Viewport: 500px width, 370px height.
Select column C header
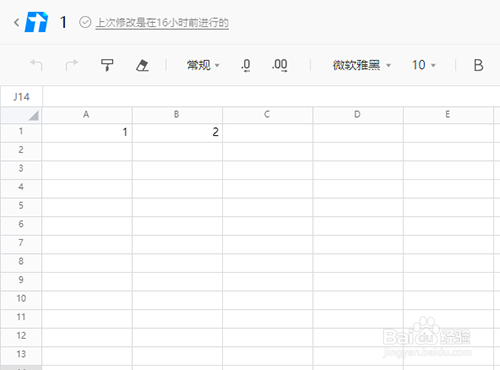coord(267,114)
